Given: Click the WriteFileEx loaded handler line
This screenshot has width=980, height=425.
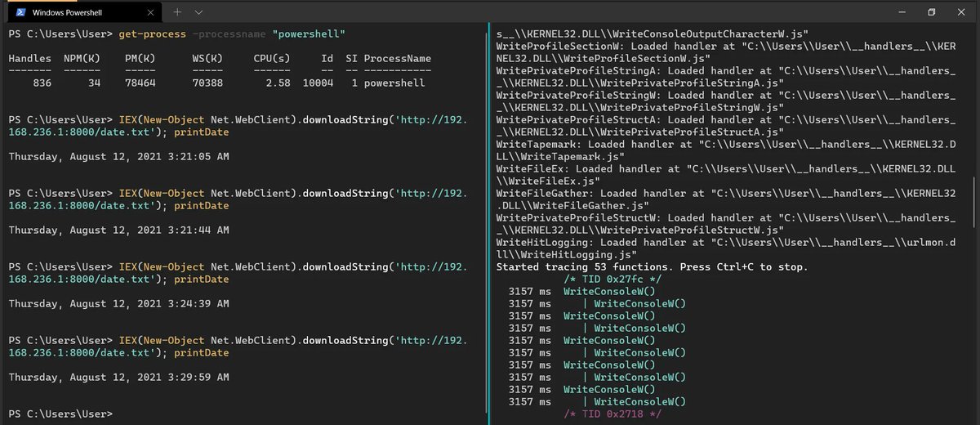Looking at the screenshot, I should click(725, 175).
